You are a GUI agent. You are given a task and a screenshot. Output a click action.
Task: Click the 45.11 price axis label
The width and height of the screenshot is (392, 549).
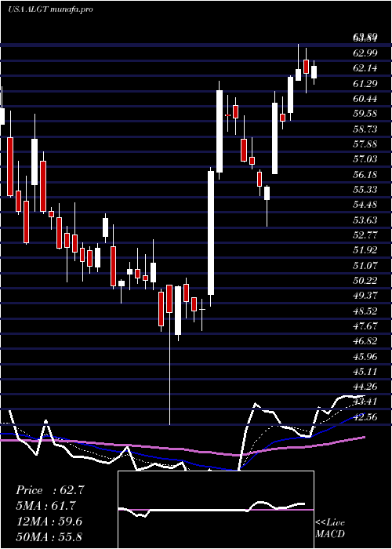point(365,372)
